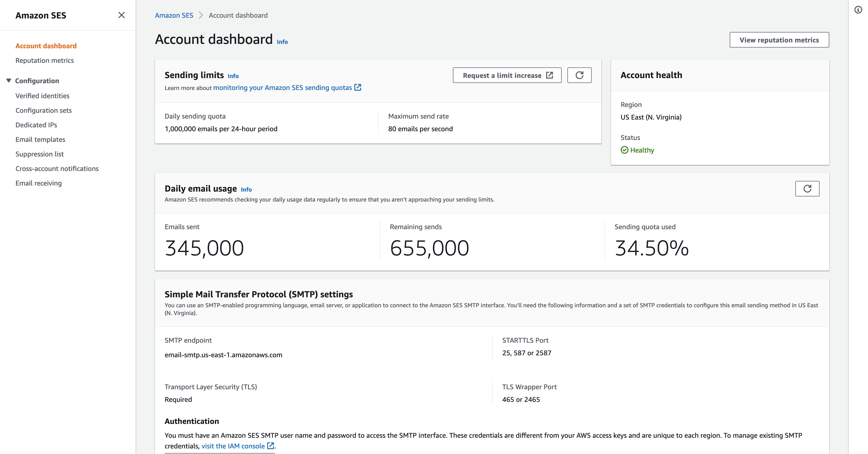Expand the Amazon SES breadcrumb navigation
The height and width of the screenshot is (454, 868).
click(x=173, y=15)
